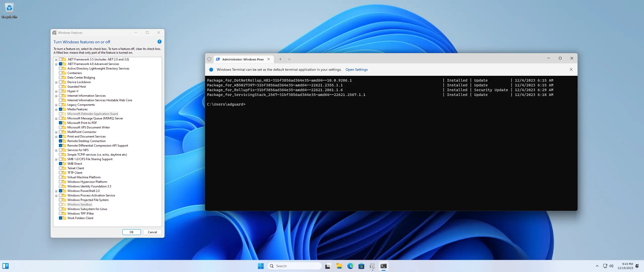The width and height of the screenshot is (644, 272).
Task: Click the Windows Features help icon
Action: click(159, 42)
